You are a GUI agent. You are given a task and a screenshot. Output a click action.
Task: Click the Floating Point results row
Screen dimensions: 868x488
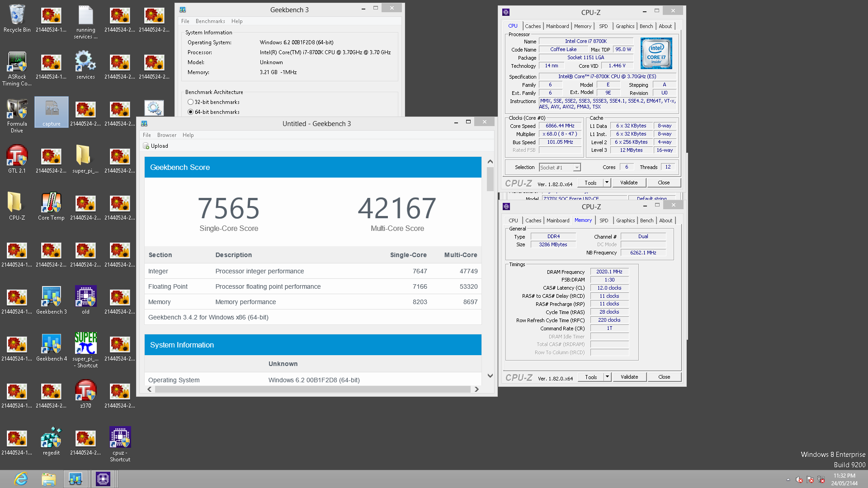[313, 286]
